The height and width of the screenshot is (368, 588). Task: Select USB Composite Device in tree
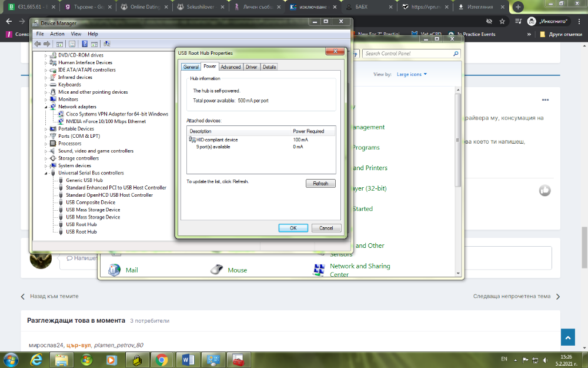tap(91, 203)
